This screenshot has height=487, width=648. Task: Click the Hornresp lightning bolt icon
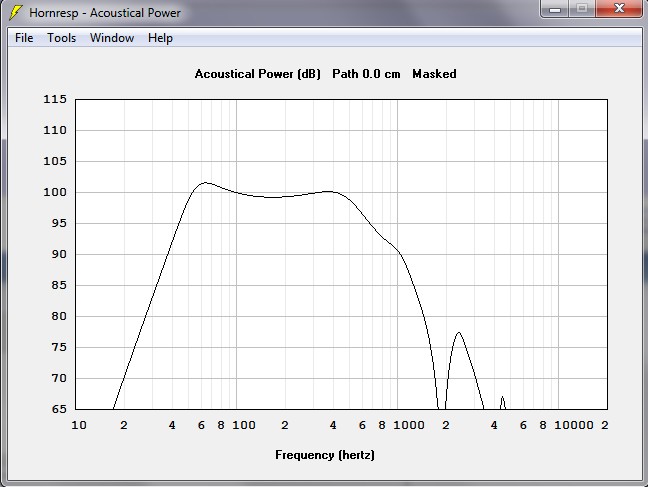pyautogui.click(x=16, y=12)
